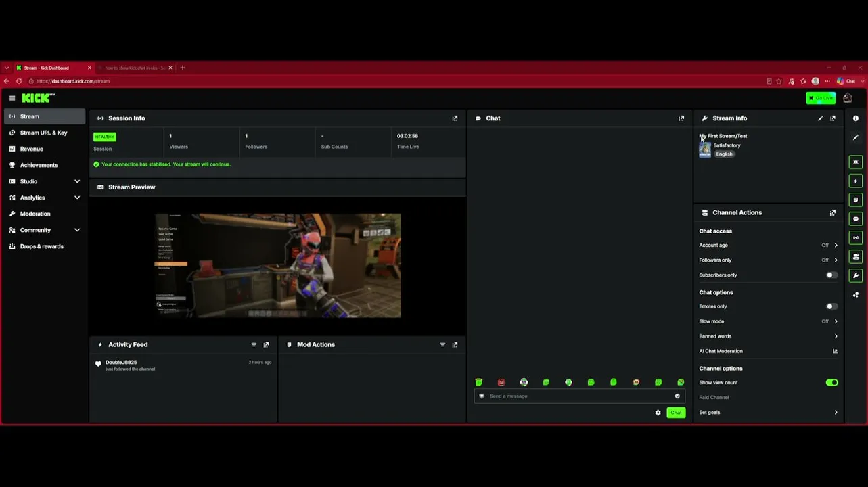Click My First Stream/Test title
The image size is (868, 487).
(x=723, y=136)
